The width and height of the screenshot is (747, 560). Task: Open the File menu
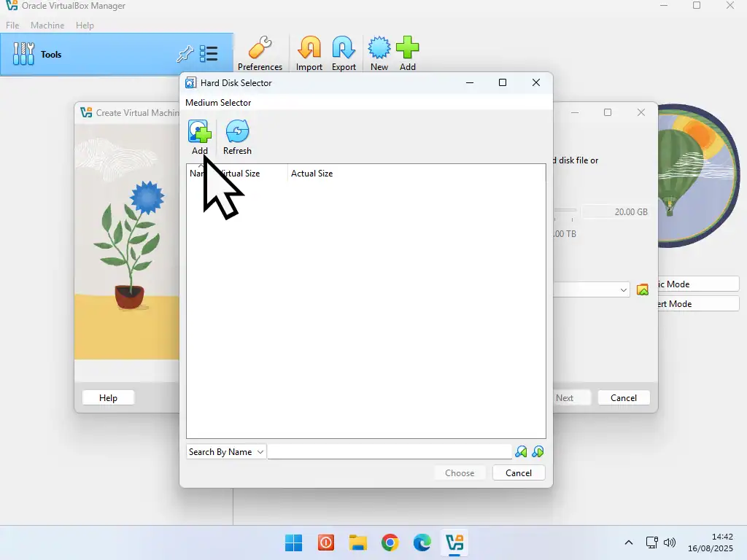coord(12,26)
